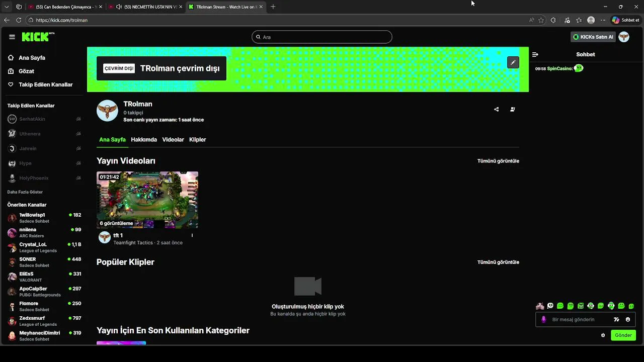
Task: Switch to the Klipler tab
Action: 198,139
